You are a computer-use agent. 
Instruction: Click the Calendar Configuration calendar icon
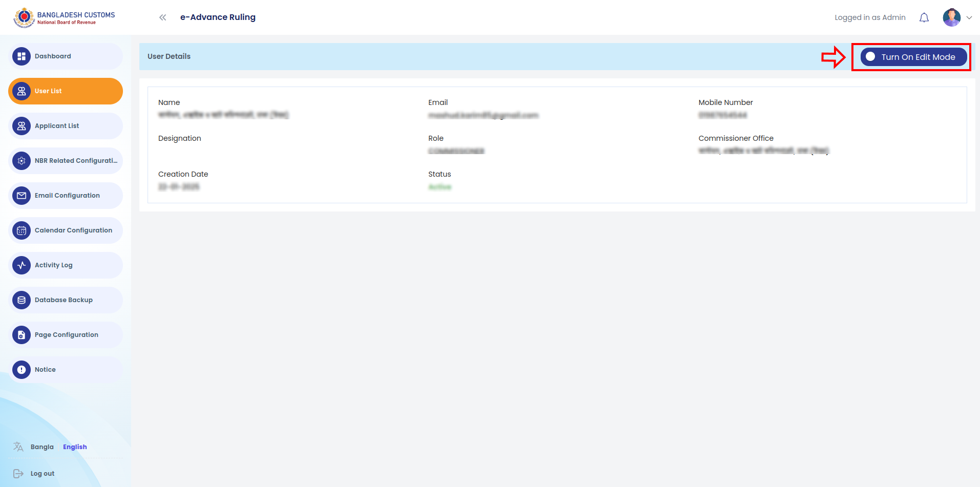pyautogui.click(x=22, y=230)
